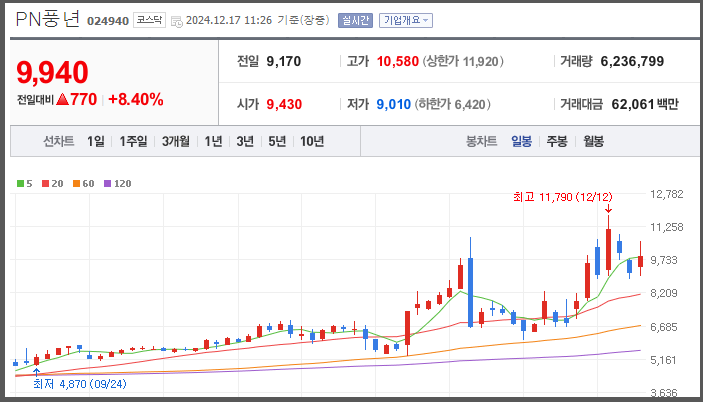Click the calendar clock icon beside the date
703x402 pixels.
pos(177,21)
